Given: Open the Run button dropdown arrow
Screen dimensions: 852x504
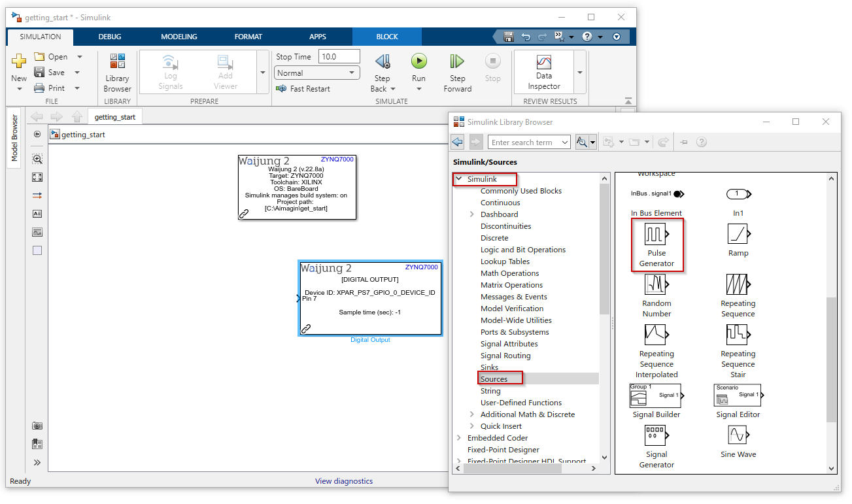Looking at the screenshot, I should click(418, 89).
